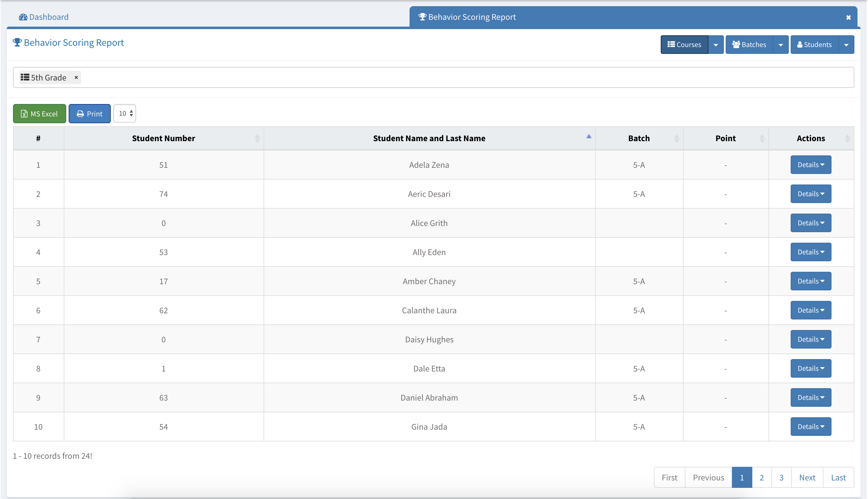
Task: Click the Dashboard gauge icon
Action: pyautogui.click(x=23, y=17)
